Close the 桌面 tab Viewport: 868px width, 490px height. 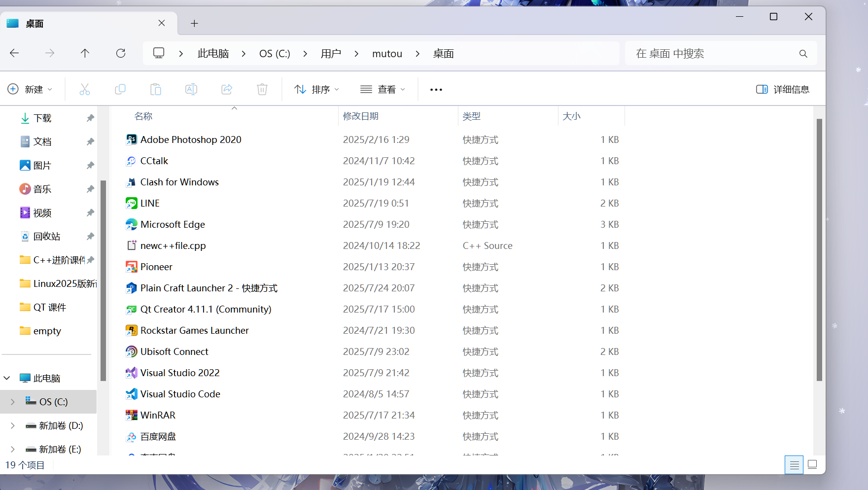pos(162,23)
